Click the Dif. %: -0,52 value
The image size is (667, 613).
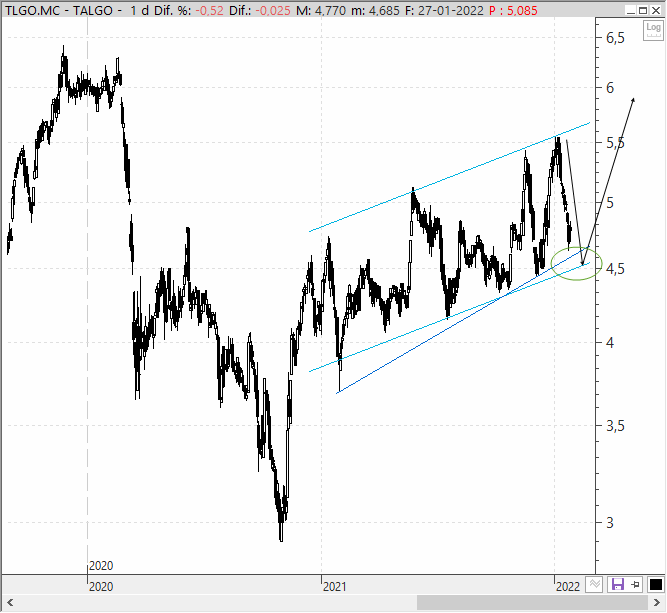[x=188, y=10]
